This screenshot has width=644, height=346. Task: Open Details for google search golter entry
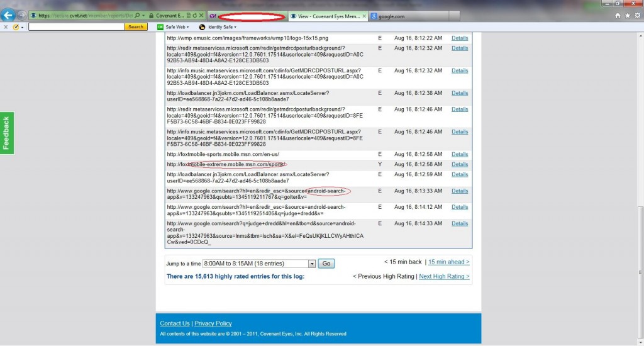pyautogui.click(x=460, y=191)
